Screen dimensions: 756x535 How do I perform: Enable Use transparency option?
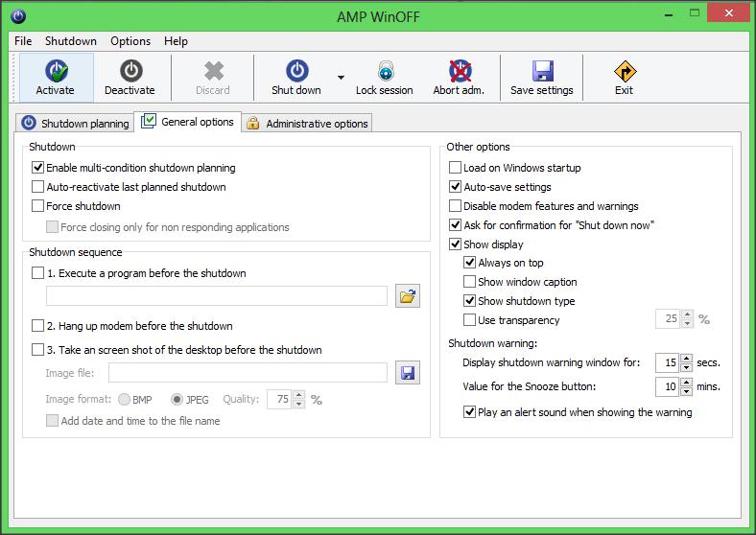click(469, 319)
